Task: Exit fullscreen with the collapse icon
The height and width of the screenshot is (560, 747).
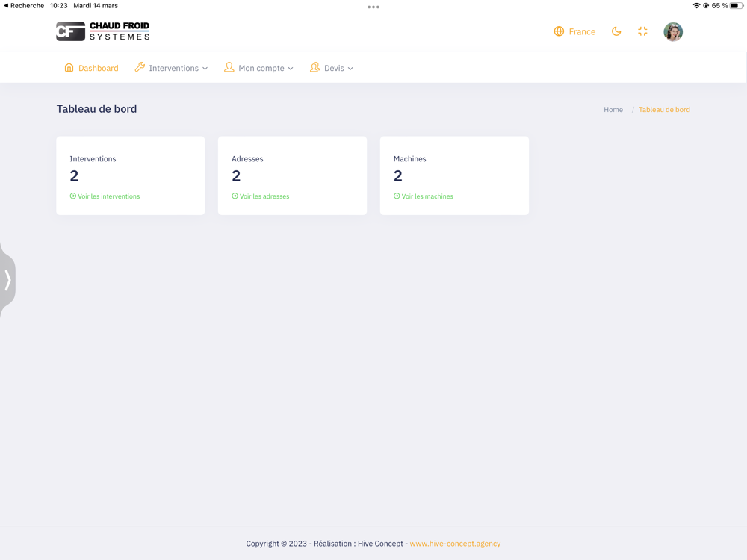Action: click(x=642, y=31)
